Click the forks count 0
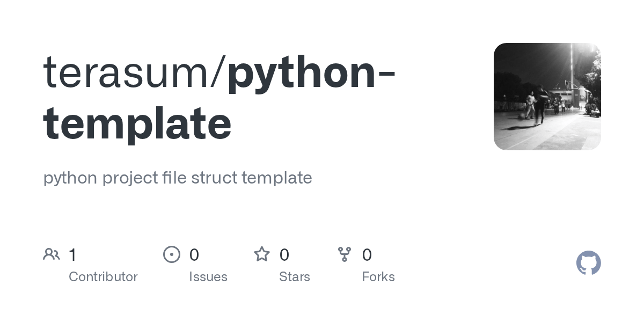 (x=367, y=254)
